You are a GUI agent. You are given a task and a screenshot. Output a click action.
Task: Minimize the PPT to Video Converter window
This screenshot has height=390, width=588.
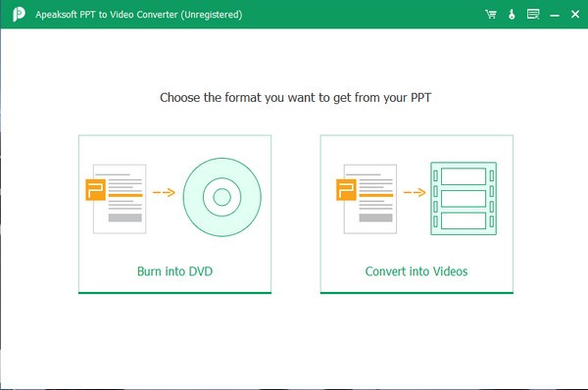tap(555, 16)
